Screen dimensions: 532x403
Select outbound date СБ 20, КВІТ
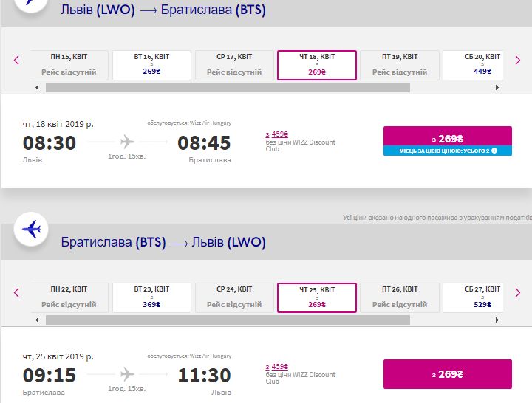click(480, 64)
